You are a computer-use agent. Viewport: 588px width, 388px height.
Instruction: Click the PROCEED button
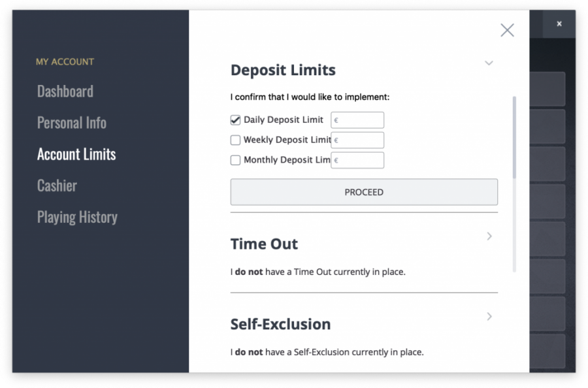tap(364, 192)
